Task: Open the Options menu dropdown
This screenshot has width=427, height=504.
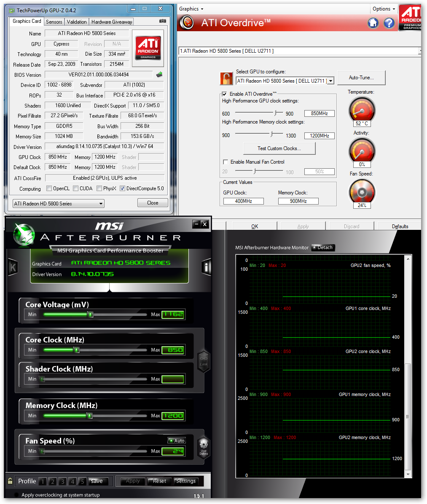Action: click(384, 9)
